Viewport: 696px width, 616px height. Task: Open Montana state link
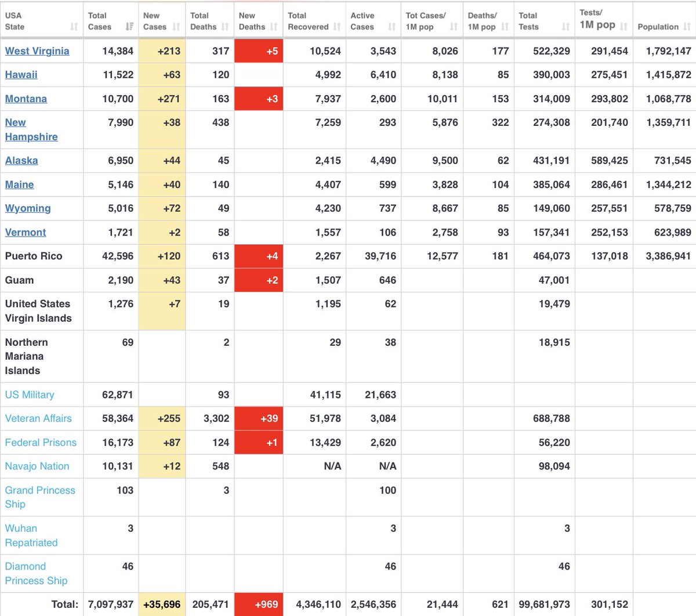coord(26,99)
